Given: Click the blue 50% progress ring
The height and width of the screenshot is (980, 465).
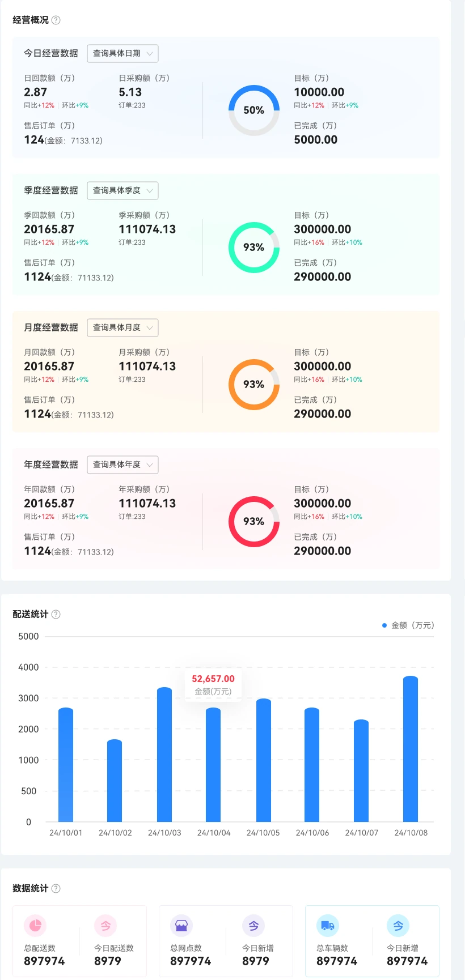Looking at the screenshot, I should 254,110.
